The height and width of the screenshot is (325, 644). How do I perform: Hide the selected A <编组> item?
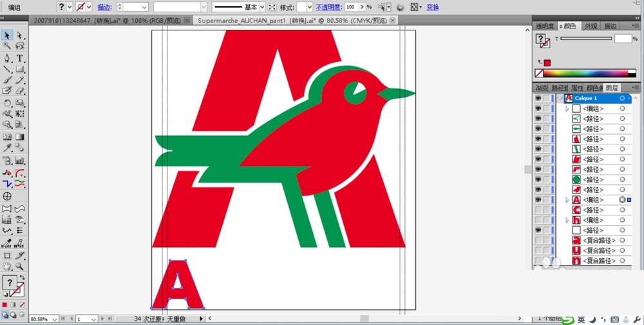pyautogui.click(x=538, y=199)
